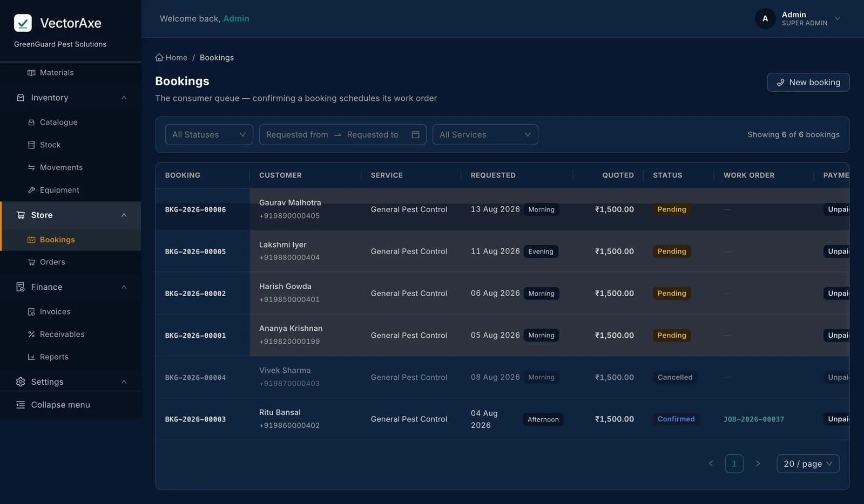Open the 20 / page size dropdown

808,464
